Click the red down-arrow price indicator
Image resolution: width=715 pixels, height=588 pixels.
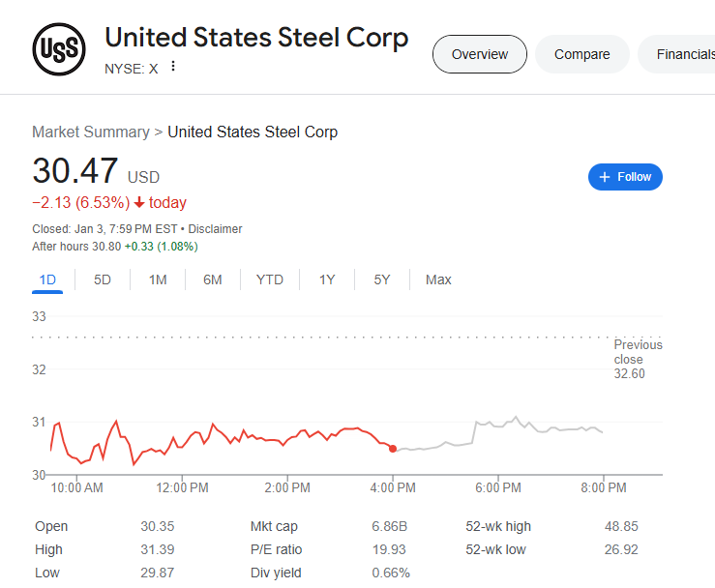tap(139, 203)
